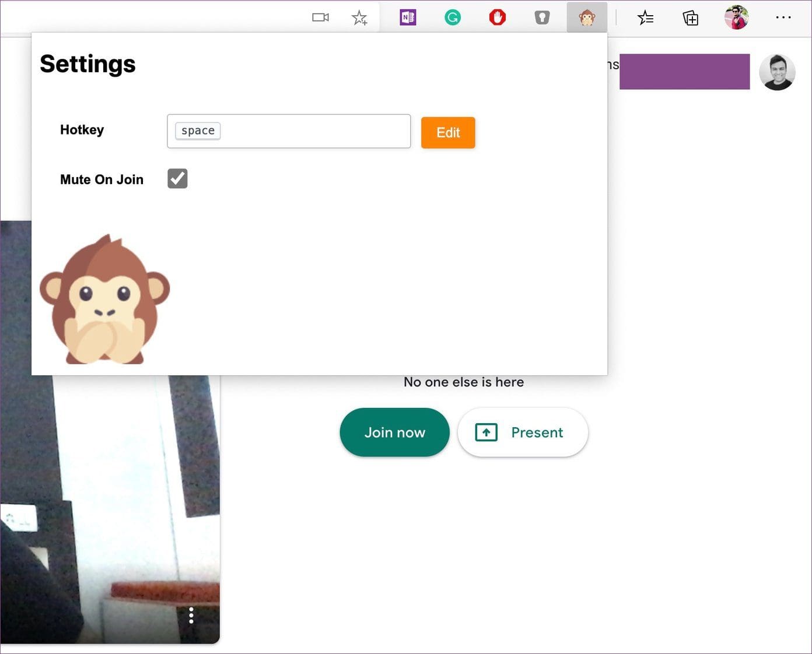Click the camera icon in the address bar
This screenshot has width=812, height=654.
pyautogui.click(x=320, y=17)
